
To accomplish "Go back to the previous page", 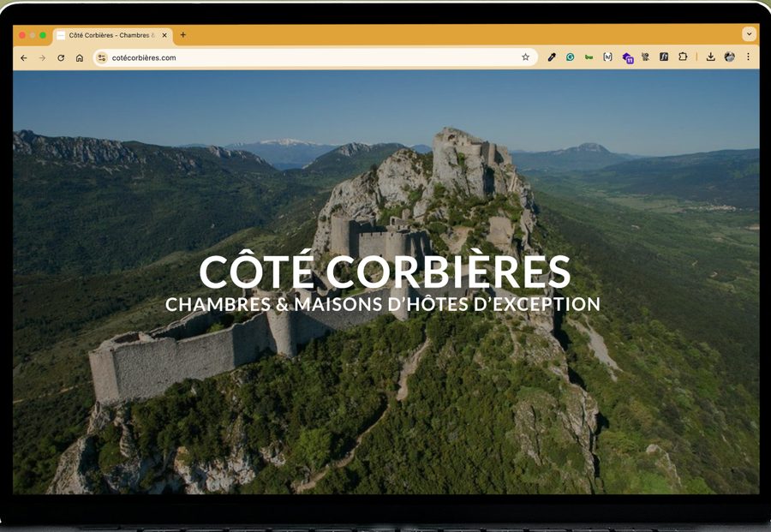I will [24, 58].
